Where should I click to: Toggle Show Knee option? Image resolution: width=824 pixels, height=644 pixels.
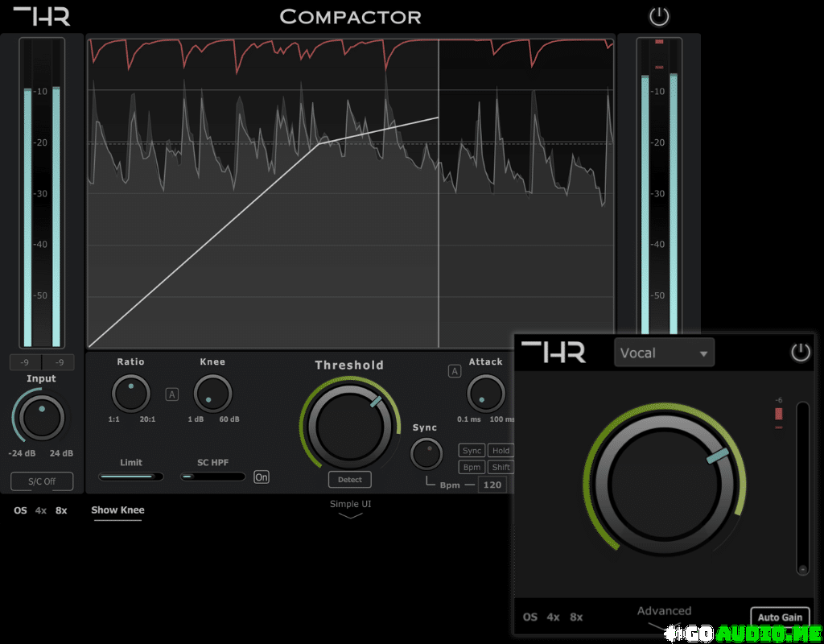pyautogui.click(x=117, y=510)
